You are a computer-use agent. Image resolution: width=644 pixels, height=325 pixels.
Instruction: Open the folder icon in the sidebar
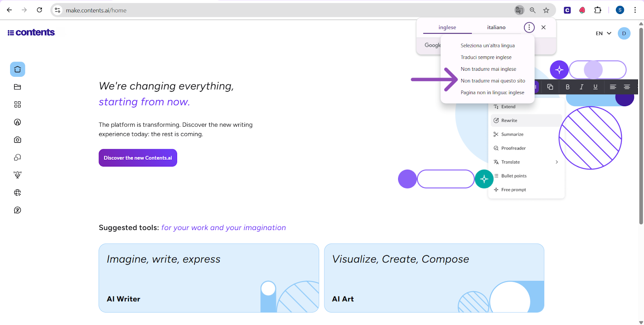17,87
